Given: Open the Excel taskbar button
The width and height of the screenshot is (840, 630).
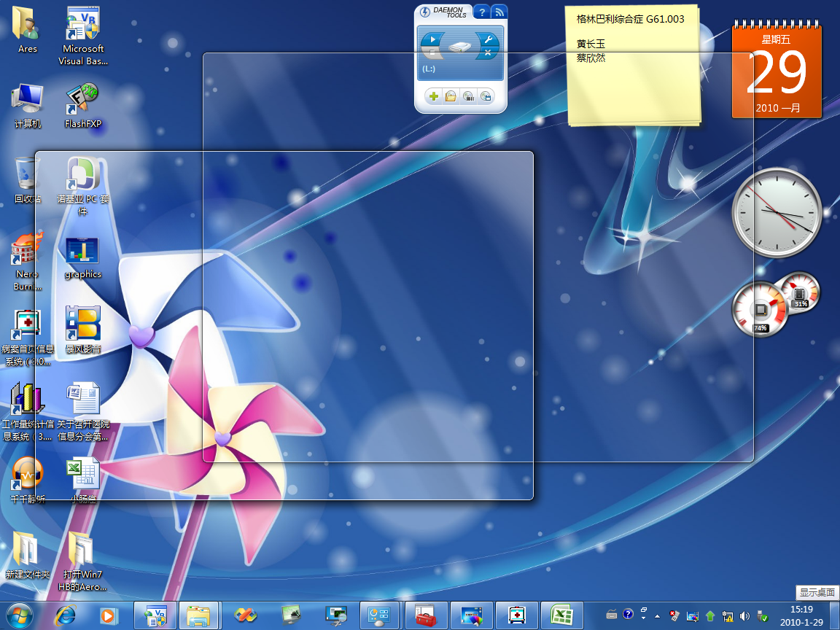Looking at the screenshot, I should (x=561, y=615).
